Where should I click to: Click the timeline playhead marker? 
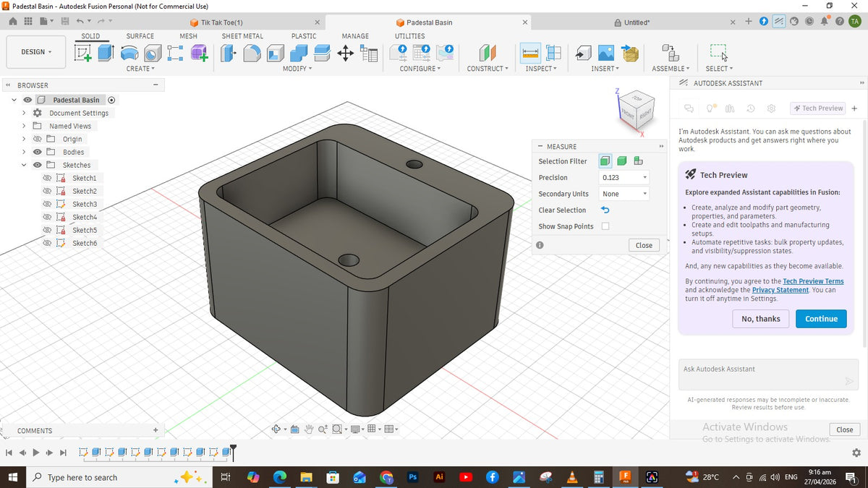pyautogui.click(x=233, y=451)
